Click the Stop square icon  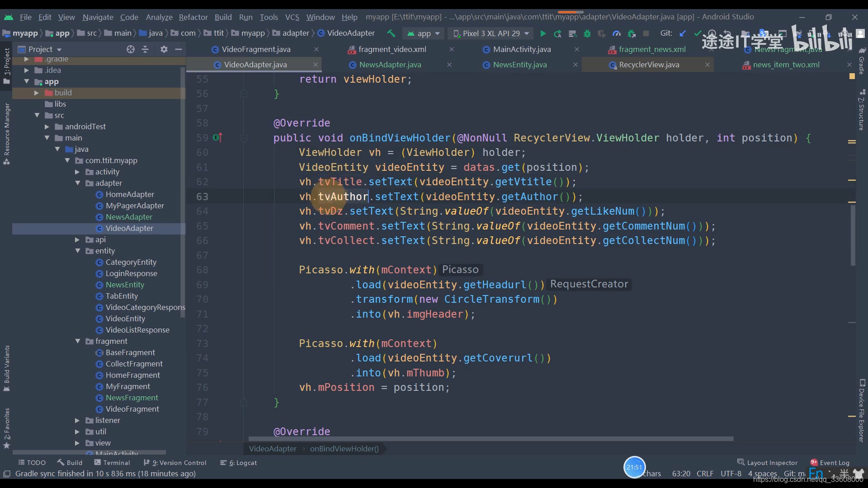(x=646, y=33)
